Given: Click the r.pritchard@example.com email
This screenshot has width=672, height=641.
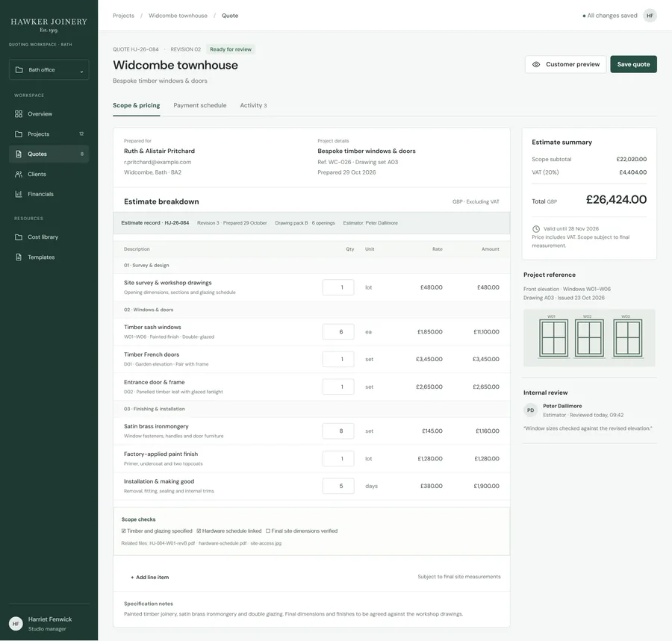Looking at the screenshot, I should pos(158,162).
